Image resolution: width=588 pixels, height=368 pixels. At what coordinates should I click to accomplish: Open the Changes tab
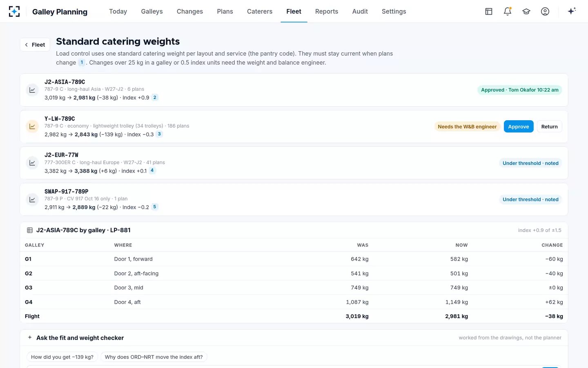[x=190, y=11]
